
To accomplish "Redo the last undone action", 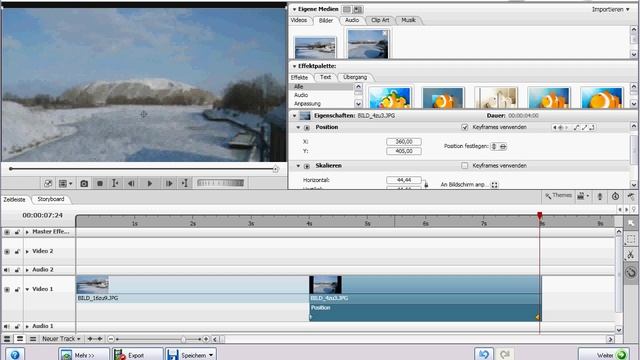I will (504, 354).
